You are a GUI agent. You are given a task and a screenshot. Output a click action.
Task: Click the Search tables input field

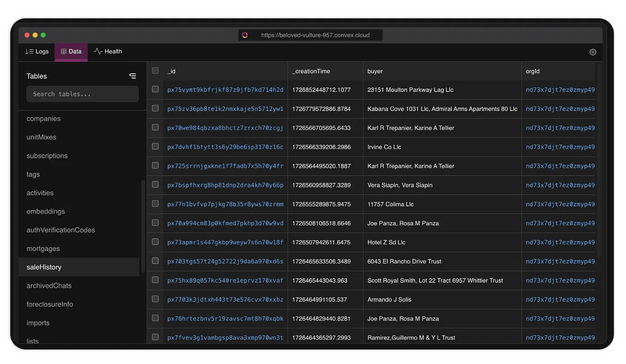(x=82, y=94)
